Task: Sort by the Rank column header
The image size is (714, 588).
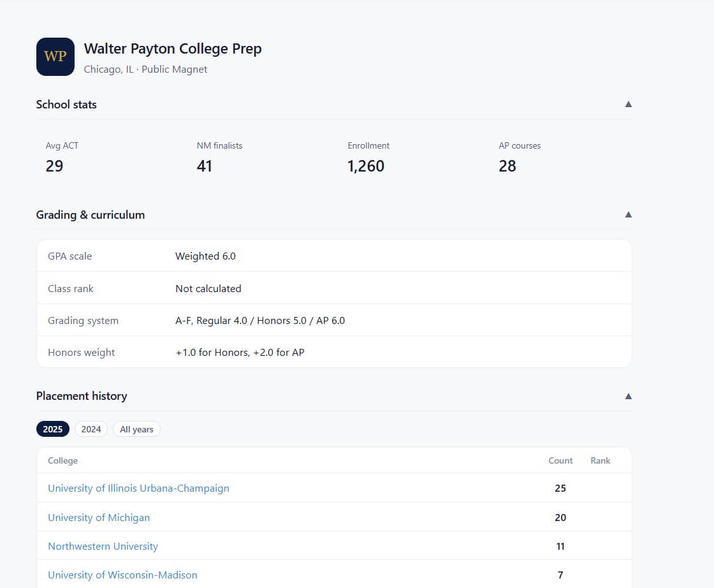Action: 600,460
